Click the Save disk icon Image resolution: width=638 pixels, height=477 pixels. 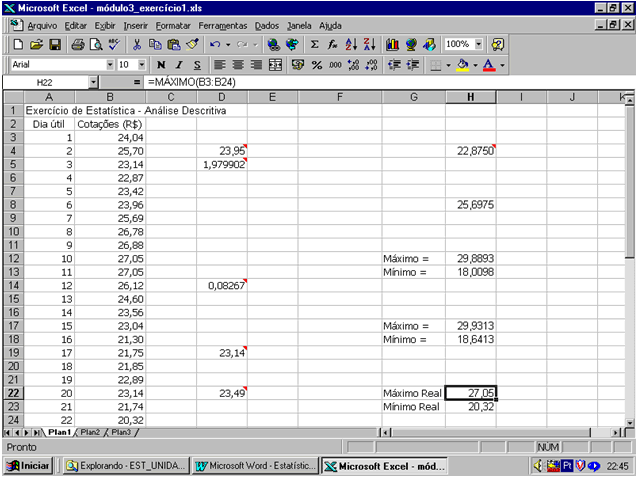tap(55, 45)
